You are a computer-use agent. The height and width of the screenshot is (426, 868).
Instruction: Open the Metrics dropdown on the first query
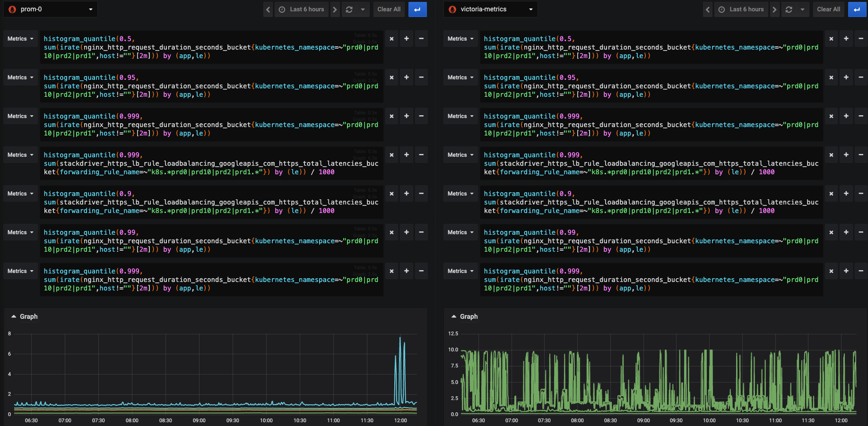(x=20, y=39)
